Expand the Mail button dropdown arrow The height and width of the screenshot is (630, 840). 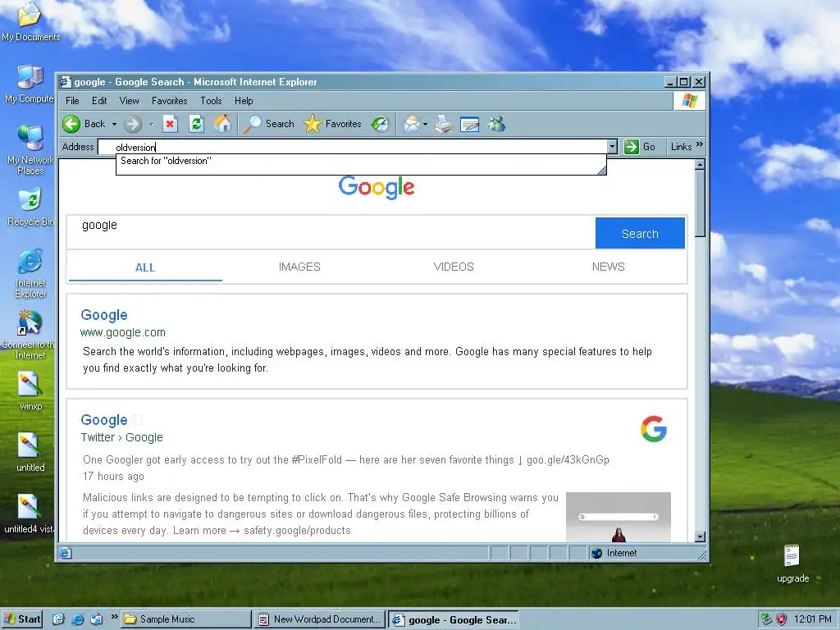(426, 125)
